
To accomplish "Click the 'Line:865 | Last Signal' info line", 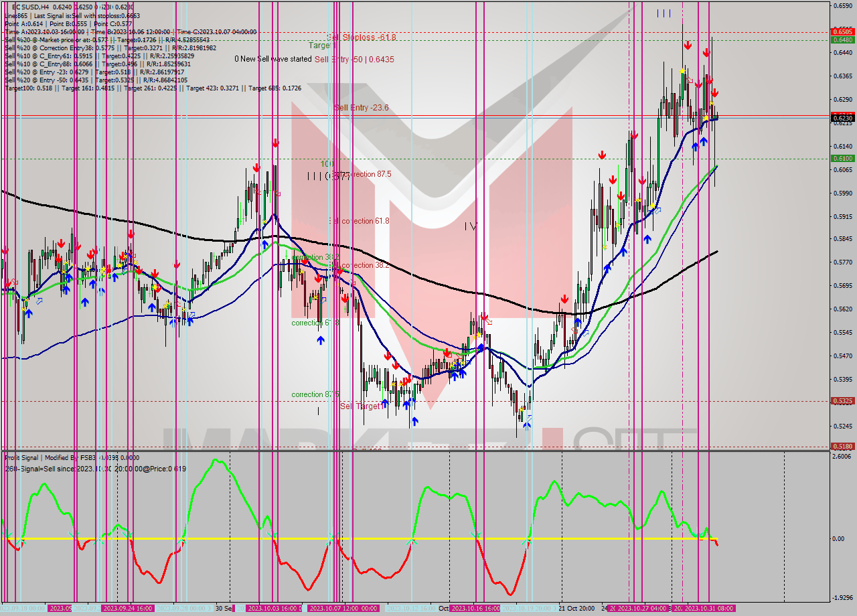I will click(x=72, y=15).
